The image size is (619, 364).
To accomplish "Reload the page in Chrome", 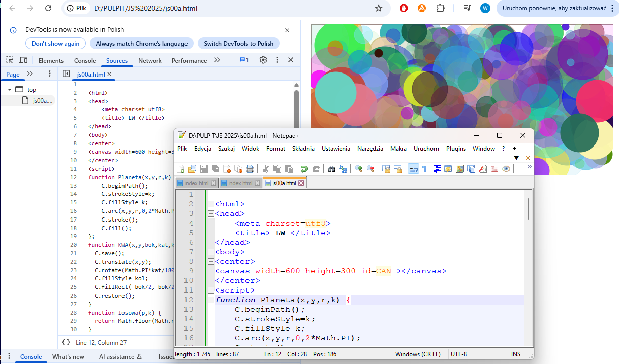I will [48, 8].
